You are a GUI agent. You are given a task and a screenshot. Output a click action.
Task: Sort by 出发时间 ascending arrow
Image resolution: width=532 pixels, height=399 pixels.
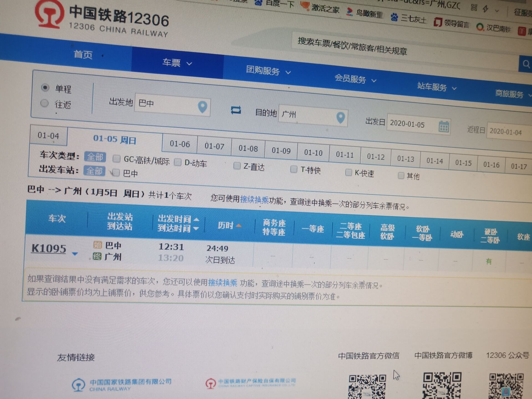click(x=196, y=219)
